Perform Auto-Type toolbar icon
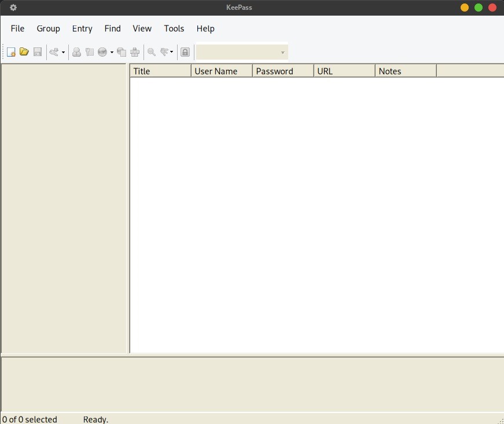This screenshot has height=424, width=504. pyautogui.click(x=135, y=52)
